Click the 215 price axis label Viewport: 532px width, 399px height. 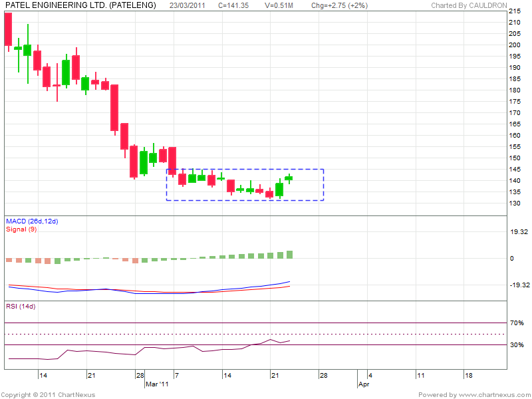[515, 11]
